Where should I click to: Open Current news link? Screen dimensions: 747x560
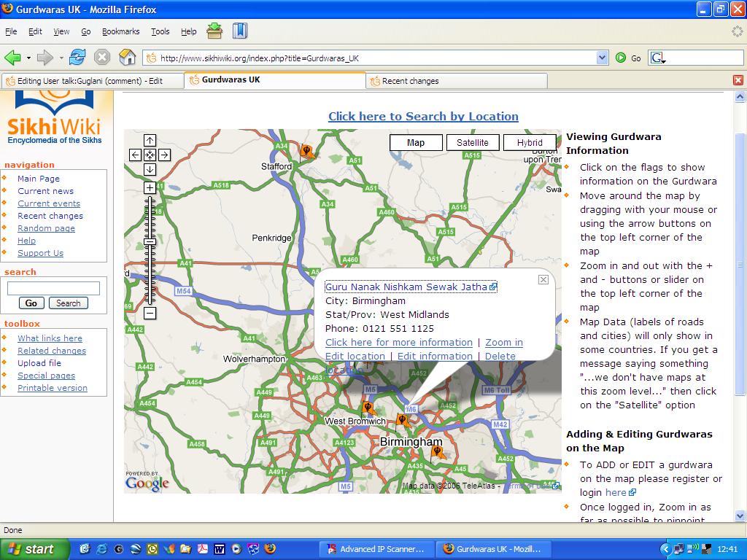(46, 191)
